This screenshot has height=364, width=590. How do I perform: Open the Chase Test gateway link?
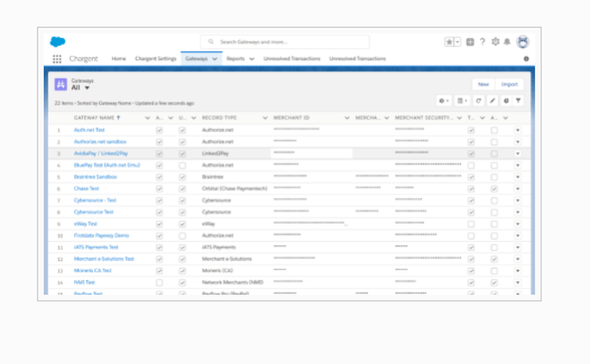[86, 189]
